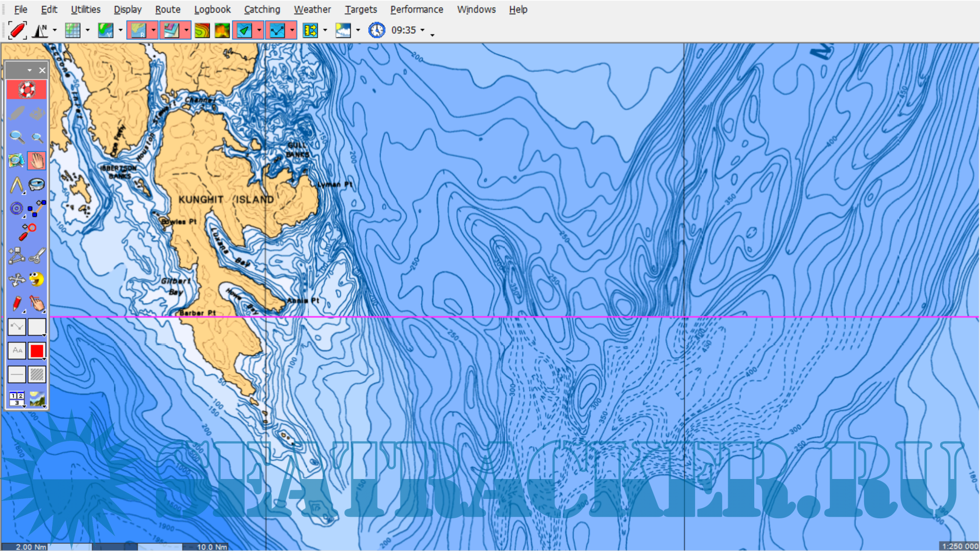The image size is (980, 551).
Task: Select the add waypoint route tool
Action: [37, 208]
